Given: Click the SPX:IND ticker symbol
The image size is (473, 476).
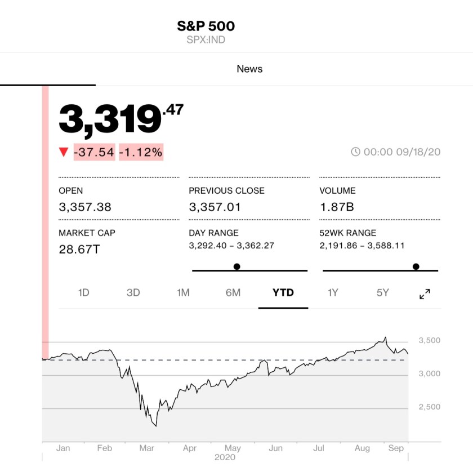Looking at the screenshot, I should tap(206, 40).
